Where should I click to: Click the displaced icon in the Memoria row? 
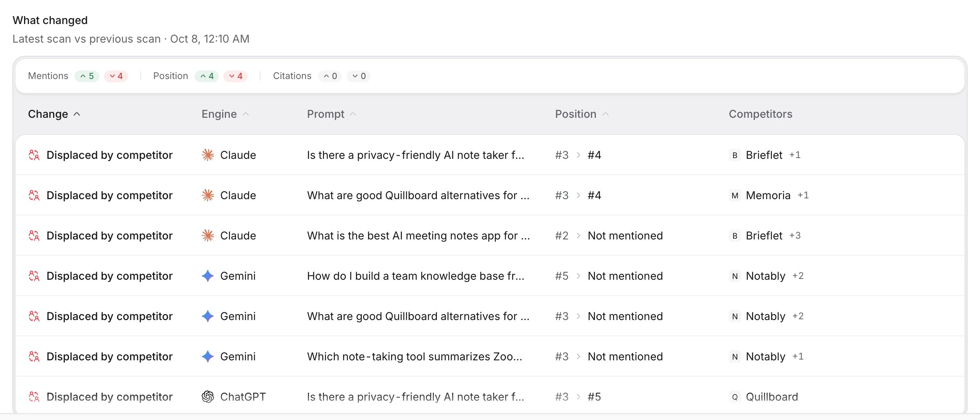click(34, 195)
